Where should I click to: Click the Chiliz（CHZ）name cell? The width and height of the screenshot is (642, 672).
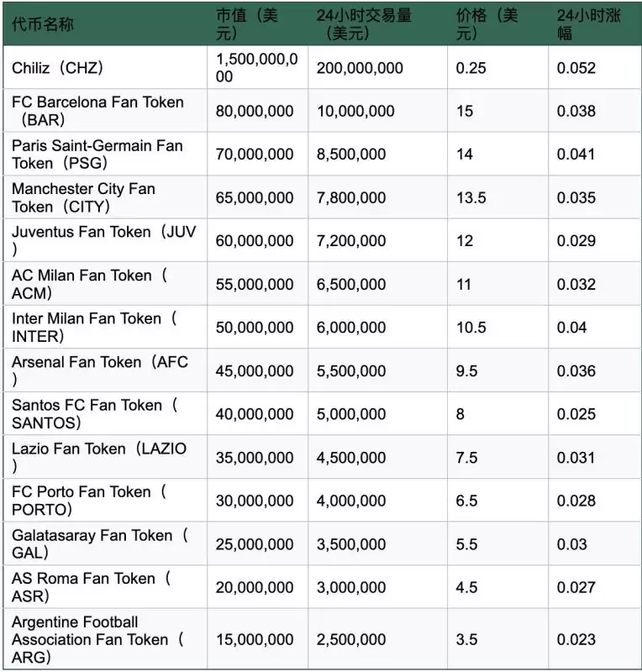pyautogui.click(x=58, y=68)
